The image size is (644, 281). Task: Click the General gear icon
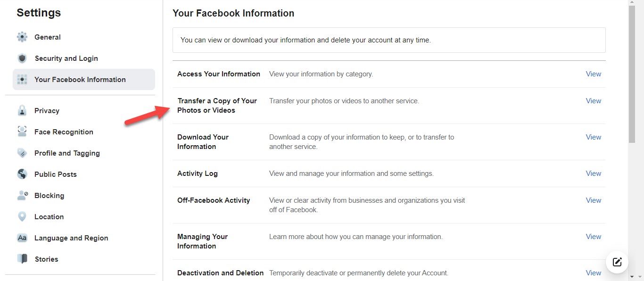coord(22,37)
